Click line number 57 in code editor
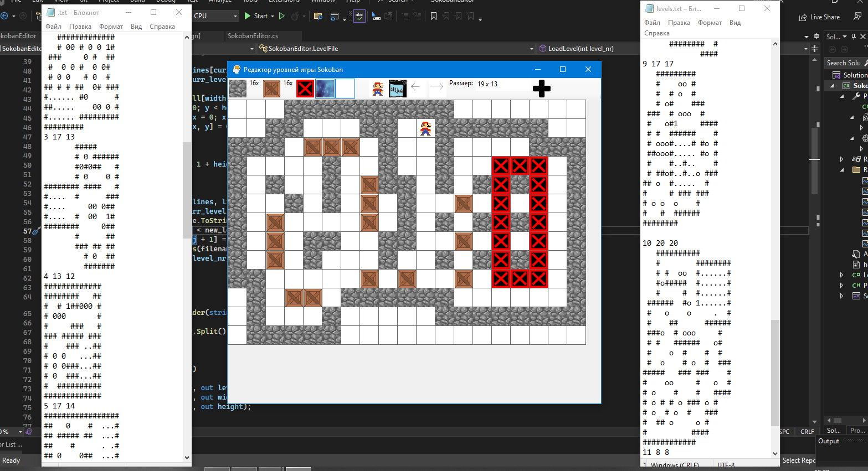 coord(27,231)
